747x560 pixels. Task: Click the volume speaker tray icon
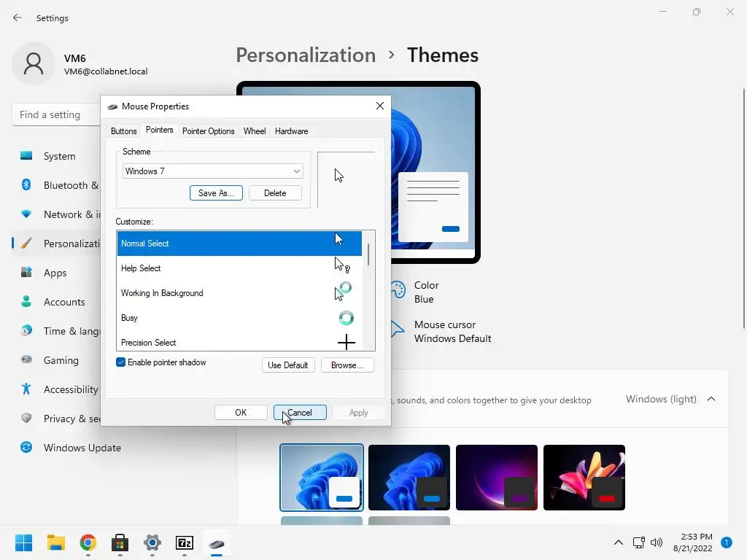pyautogui.click(x=657, y=542)
